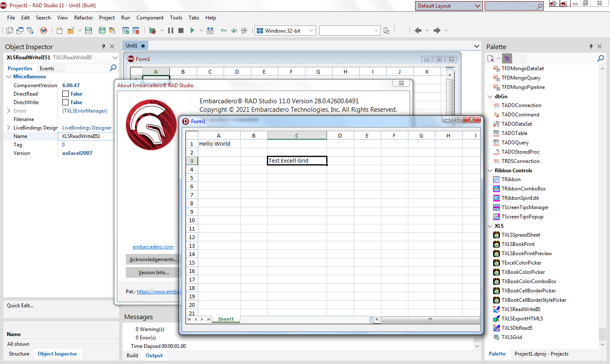Pin the Object Inspector panel
Viewport: 610px width, 364px height.
pos(103,47)
